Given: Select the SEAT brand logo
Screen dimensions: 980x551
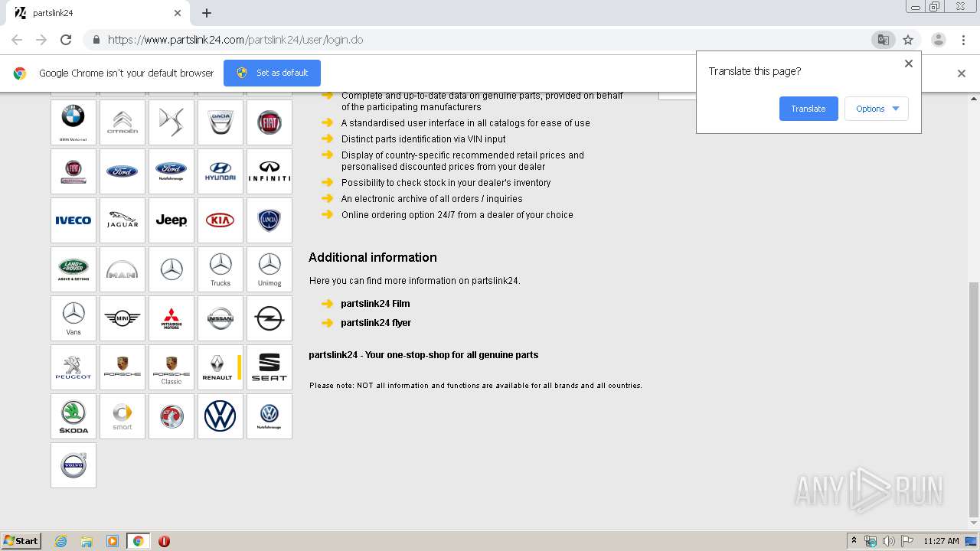Looking at the screenshot, I should tap(269, 367).
